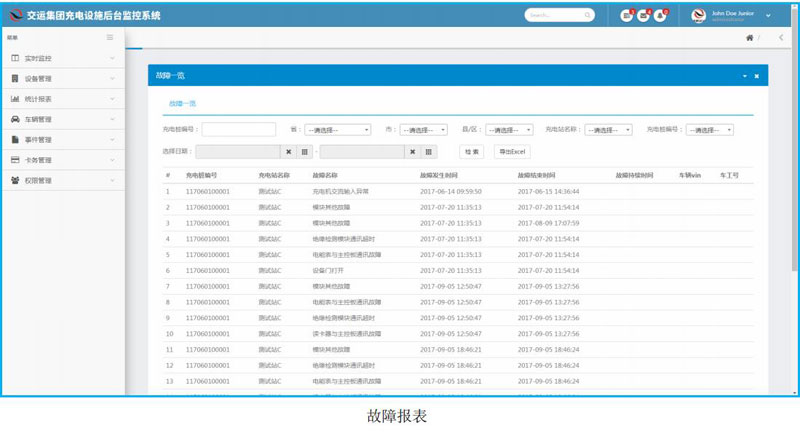This screenshot has width=800, height=444.
Task: Open the 省 province dropdown
Action: (336, 130)
